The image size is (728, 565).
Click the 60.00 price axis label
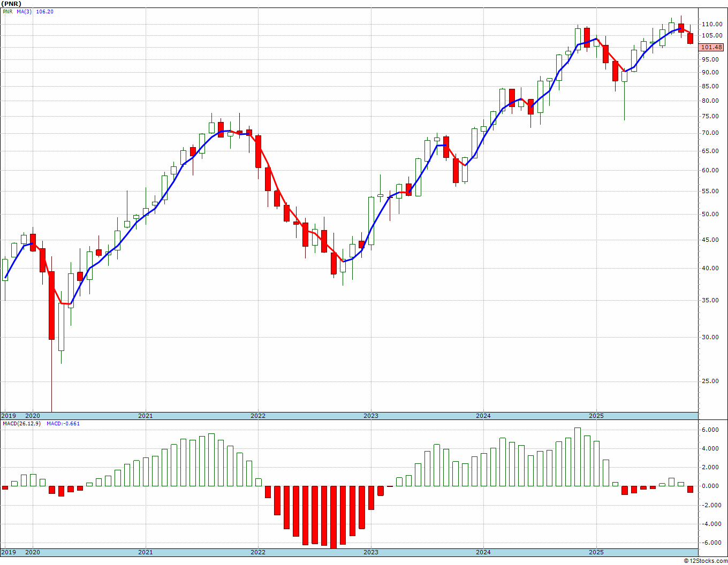click(710, 171)
